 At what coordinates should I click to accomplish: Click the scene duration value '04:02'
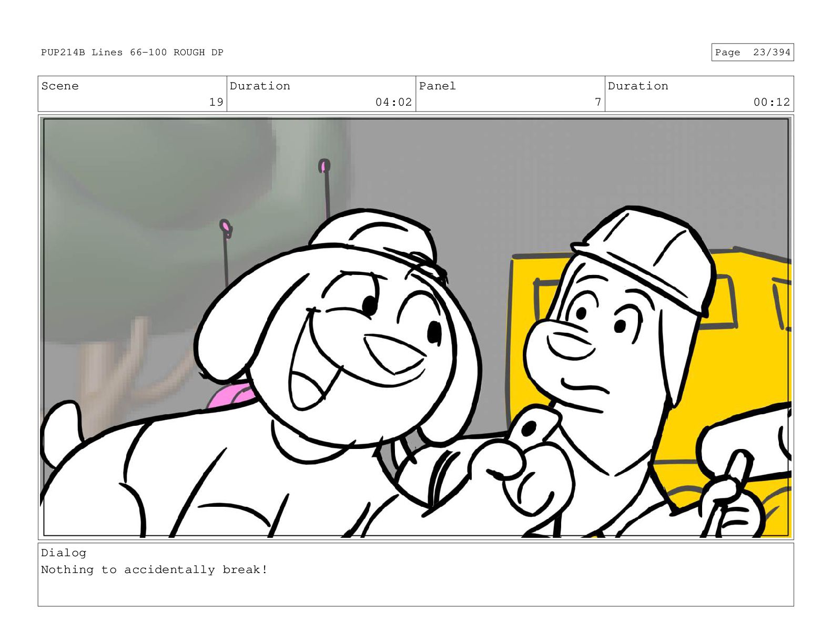tap(393, 102)
